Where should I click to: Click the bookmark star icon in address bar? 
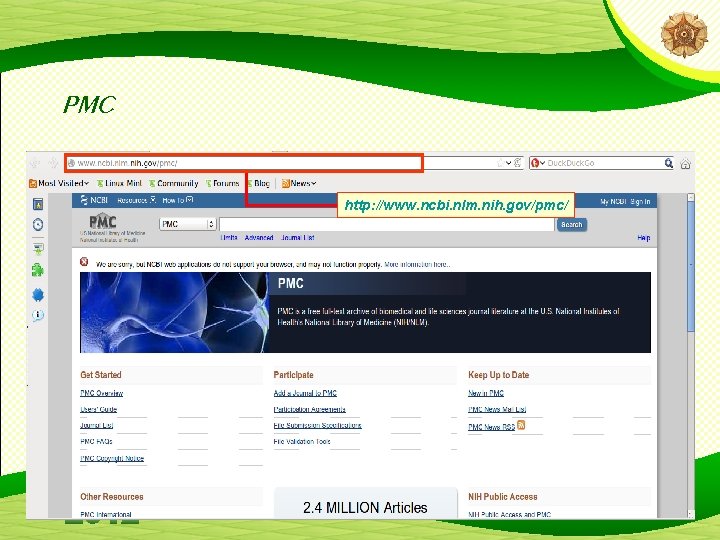[500, 163]
